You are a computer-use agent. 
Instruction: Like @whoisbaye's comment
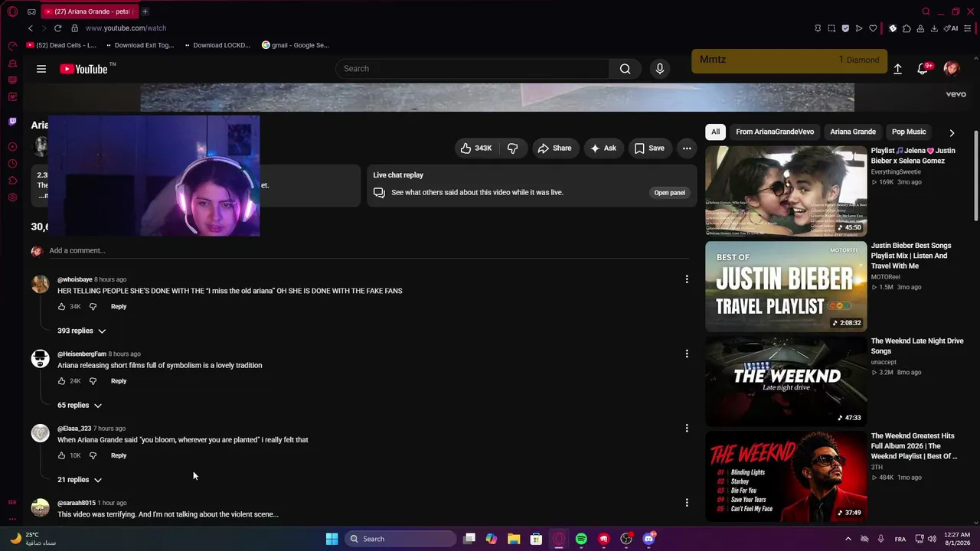(x=62, y=307)
